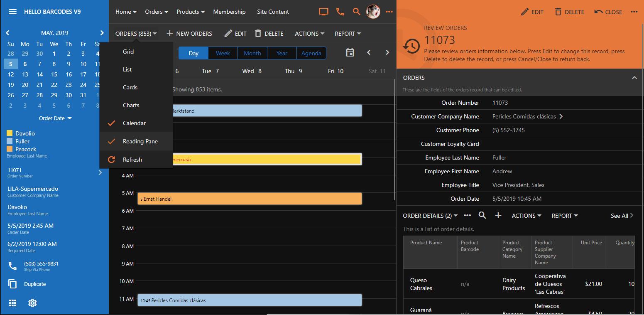The height and width of the screenshot is (315, 644).
Task: Select the Duplicate record icon
Action: [x=13, y=284]
